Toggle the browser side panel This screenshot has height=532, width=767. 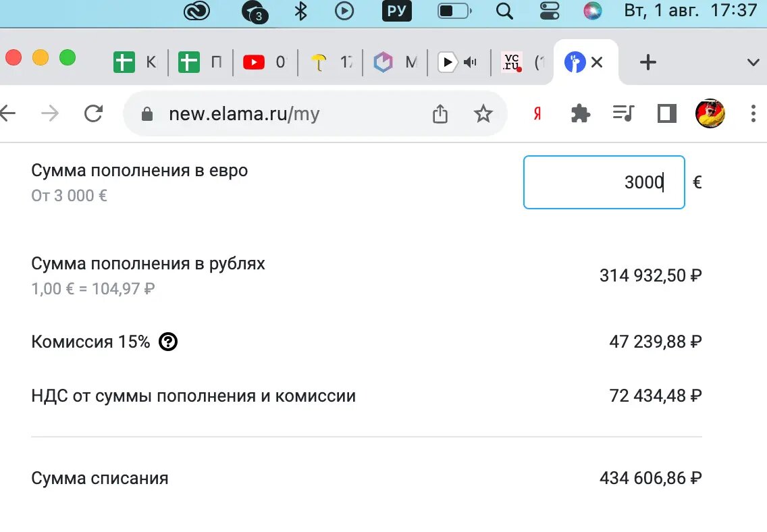666,113
